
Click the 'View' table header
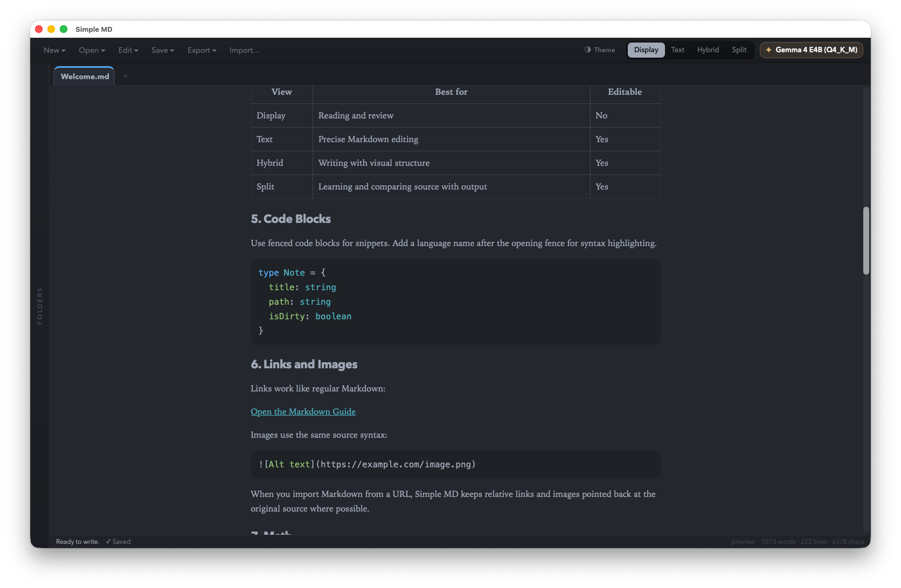pyautogui.click(x=282, y=92)
